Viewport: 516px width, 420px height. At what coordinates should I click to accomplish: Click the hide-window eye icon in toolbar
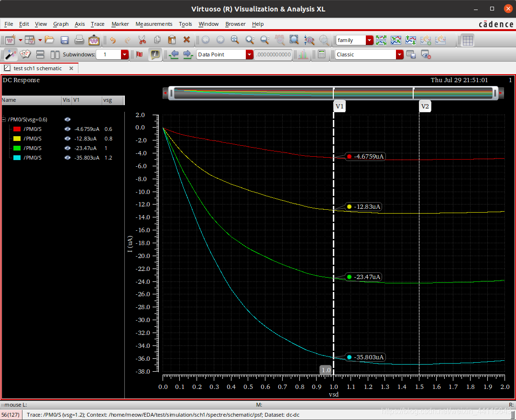426,54
